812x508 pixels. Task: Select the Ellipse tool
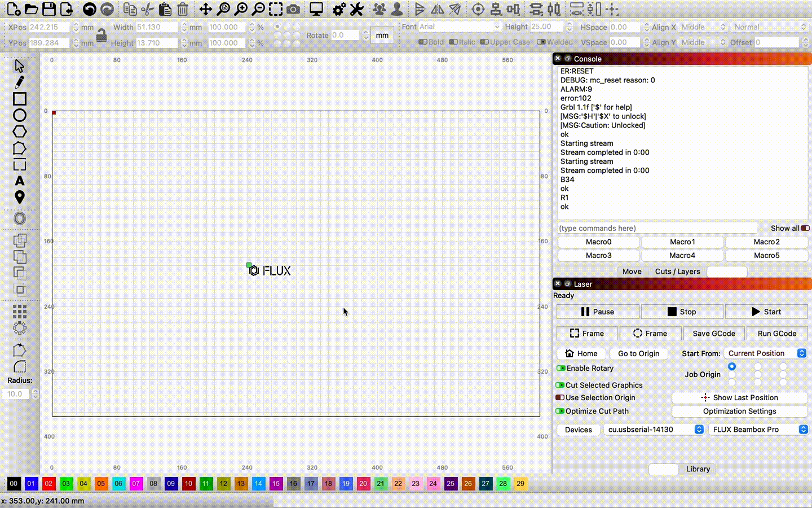[19, 115]
